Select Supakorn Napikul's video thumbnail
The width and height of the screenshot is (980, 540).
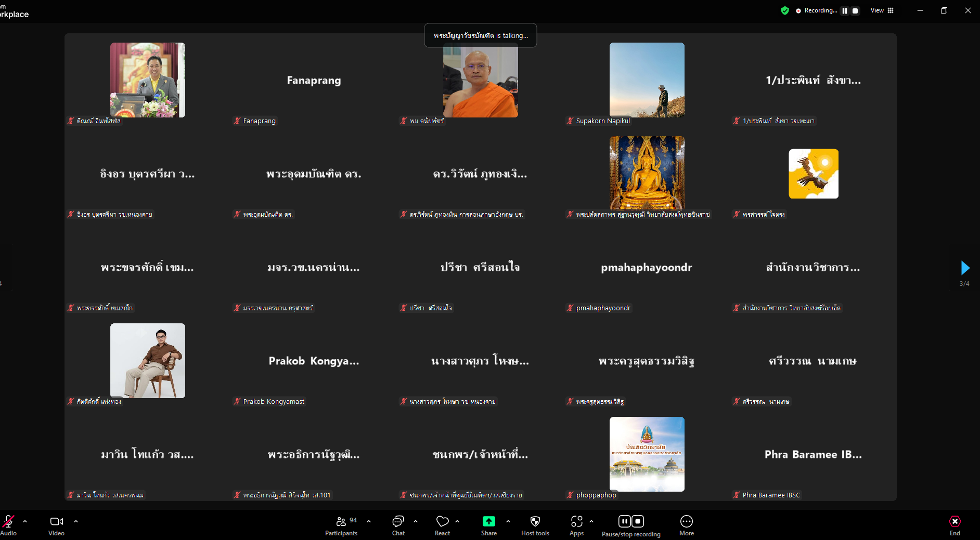tap(647, 80)
